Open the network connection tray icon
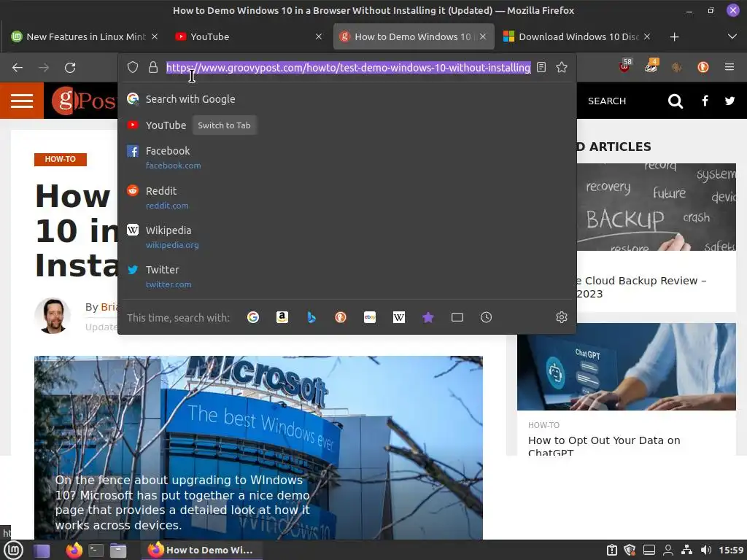The height and width of the screenshot is (560, 747). pyautogui.click(x=686, y=550)
